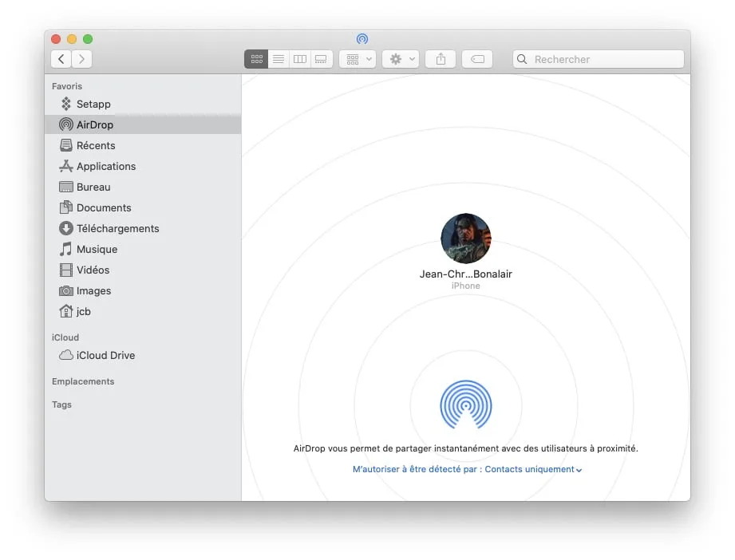Switch to gallery view
Screen dimensions: 735x560
tap(321, 59)
